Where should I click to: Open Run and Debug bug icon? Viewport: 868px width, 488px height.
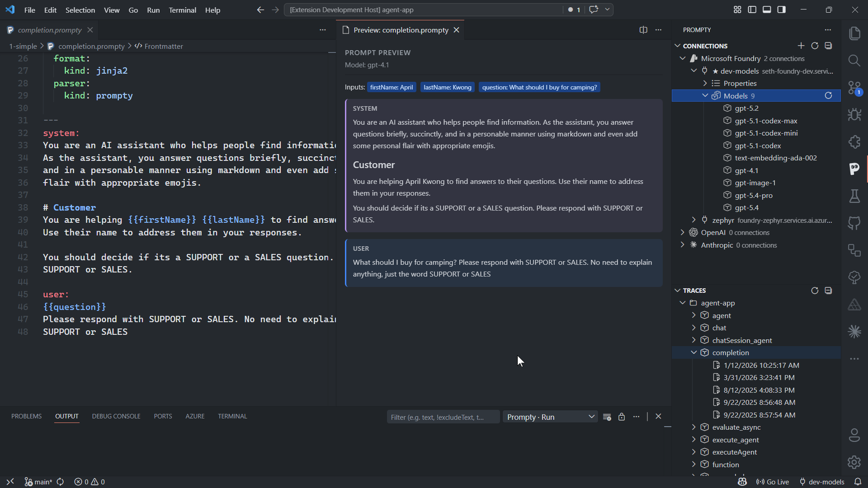tap(855, 114)
